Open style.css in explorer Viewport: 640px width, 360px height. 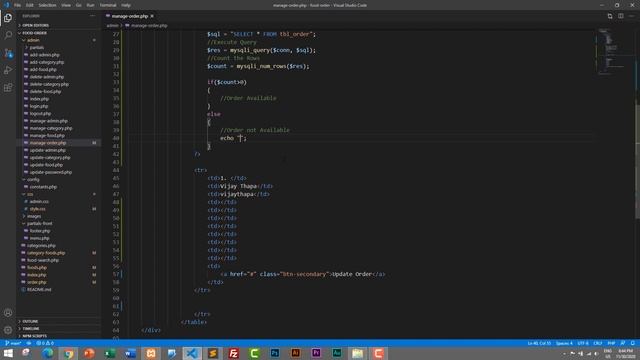click(x=38, y=209)
